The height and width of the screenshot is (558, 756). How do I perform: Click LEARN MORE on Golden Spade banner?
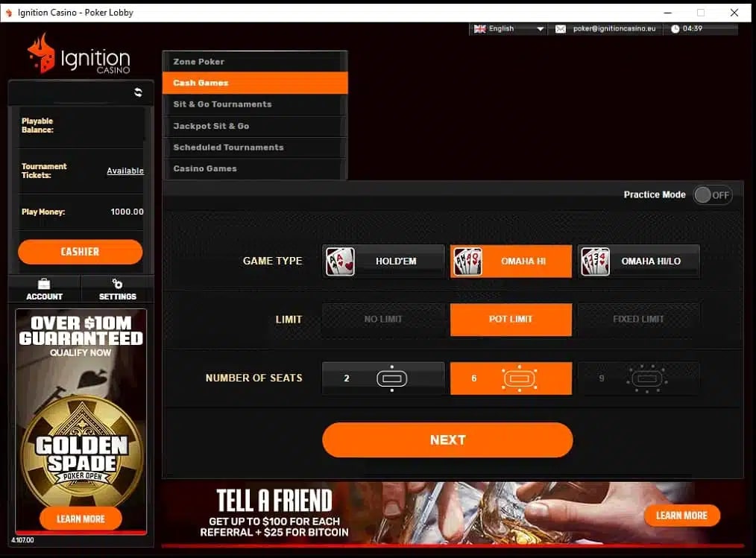coord(81,519)
